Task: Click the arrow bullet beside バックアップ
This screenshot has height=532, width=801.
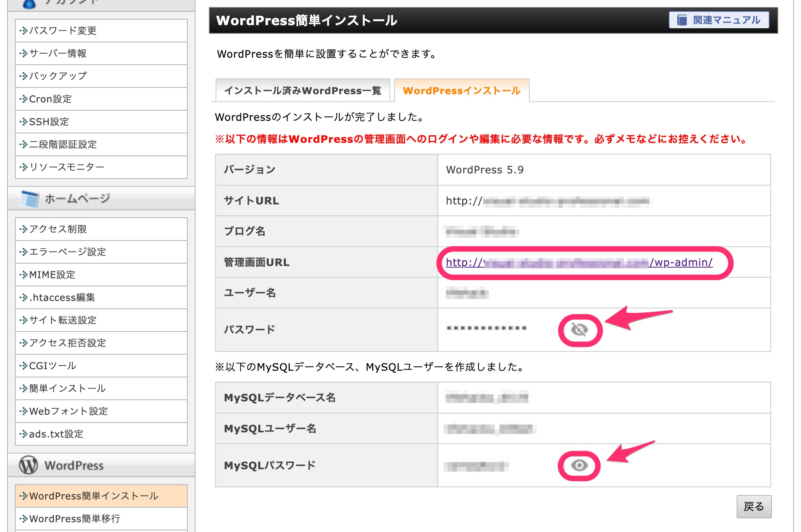Action: pyautogui.click(x=24, y=76)
